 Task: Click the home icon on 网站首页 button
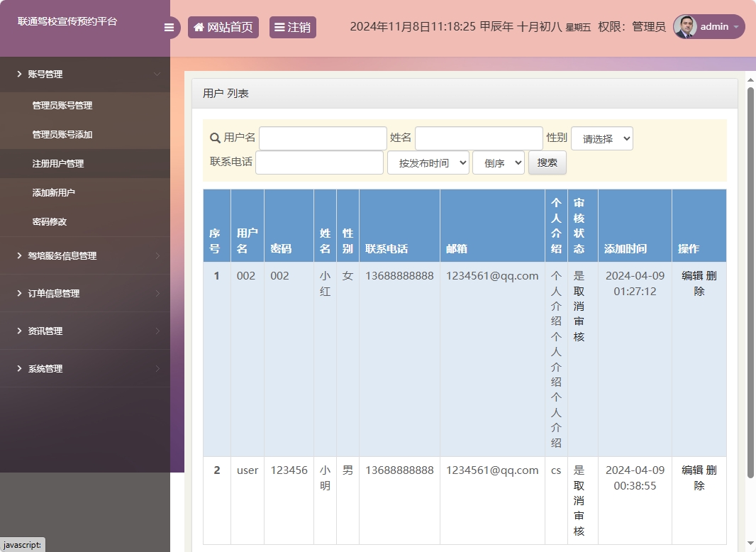199,27
